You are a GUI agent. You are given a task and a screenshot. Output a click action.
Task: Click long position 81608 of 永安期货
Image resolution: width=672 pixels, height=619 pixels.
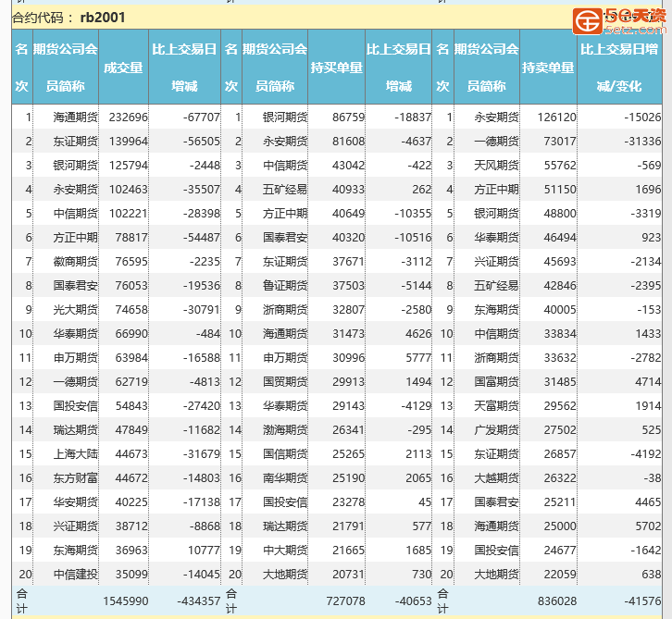point(348,141)
